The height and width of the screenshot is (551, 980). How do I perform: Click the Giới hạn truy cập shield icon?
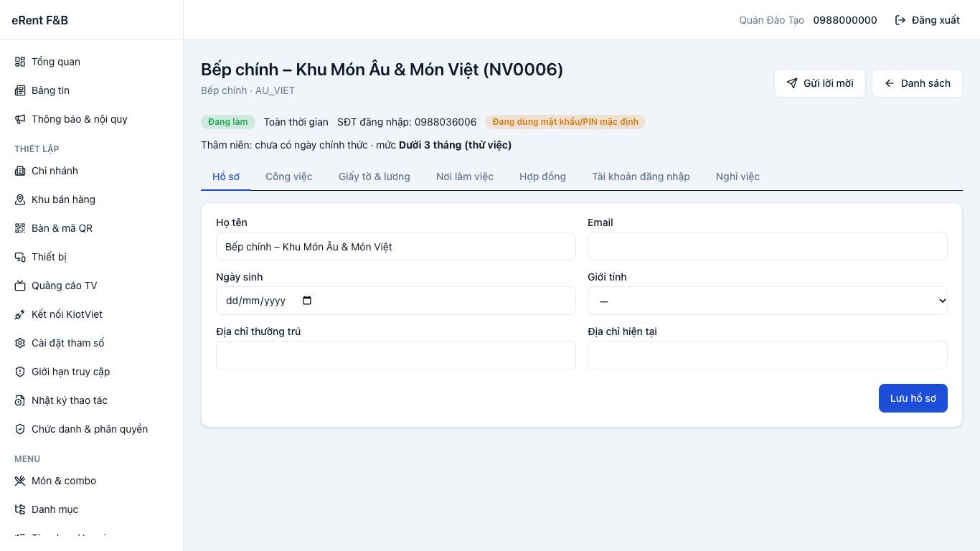pyautogui.click(x=20, y=372)
